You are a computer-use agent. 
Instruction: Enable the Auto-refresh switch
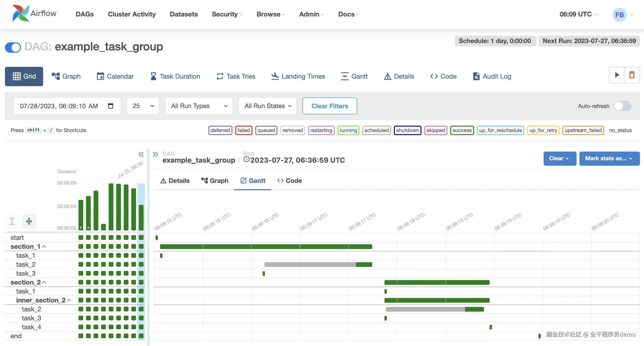[x=623, y=106]
